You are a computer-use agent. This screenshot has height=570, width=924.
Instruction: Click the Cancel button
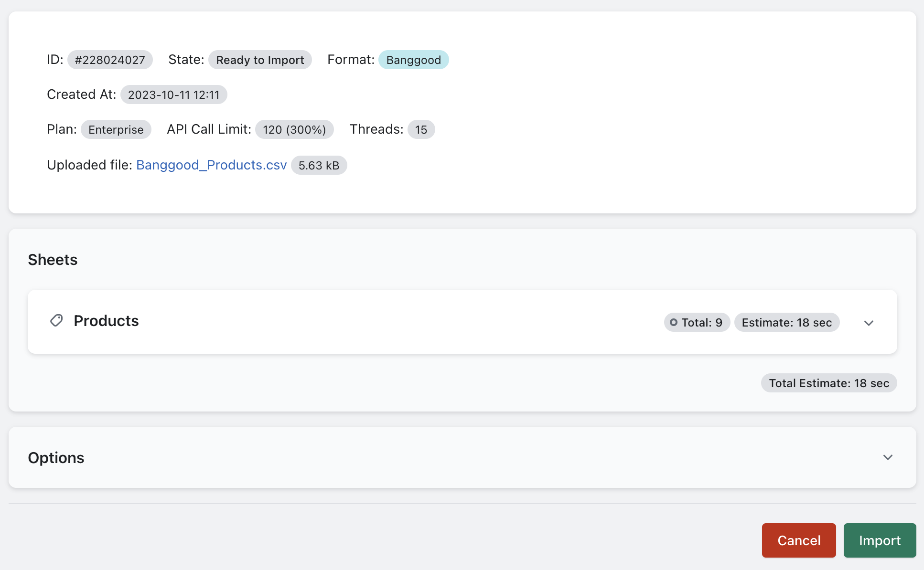click(798, 540)
